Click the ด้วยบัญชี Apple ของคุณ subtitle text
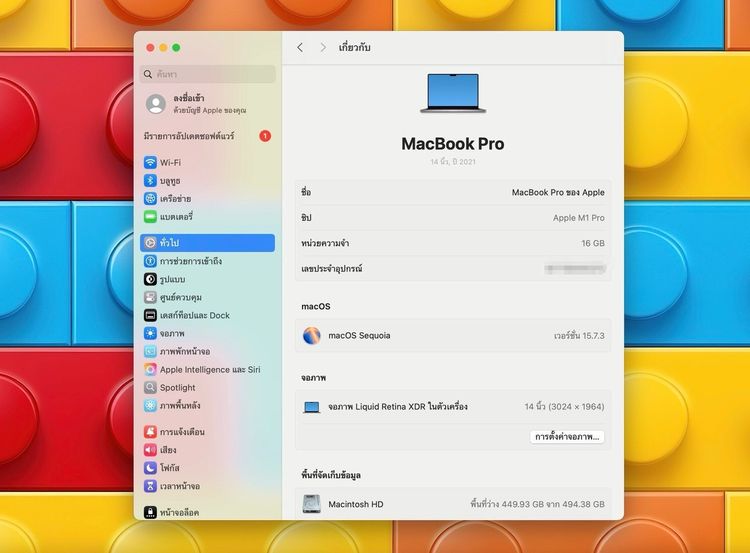 (x=210, y=111)
